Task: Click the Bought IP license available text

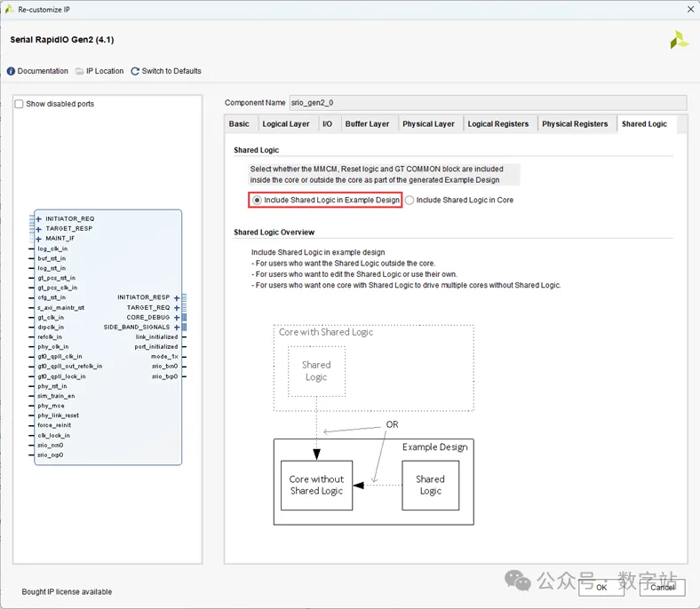Action: (67, 592)
